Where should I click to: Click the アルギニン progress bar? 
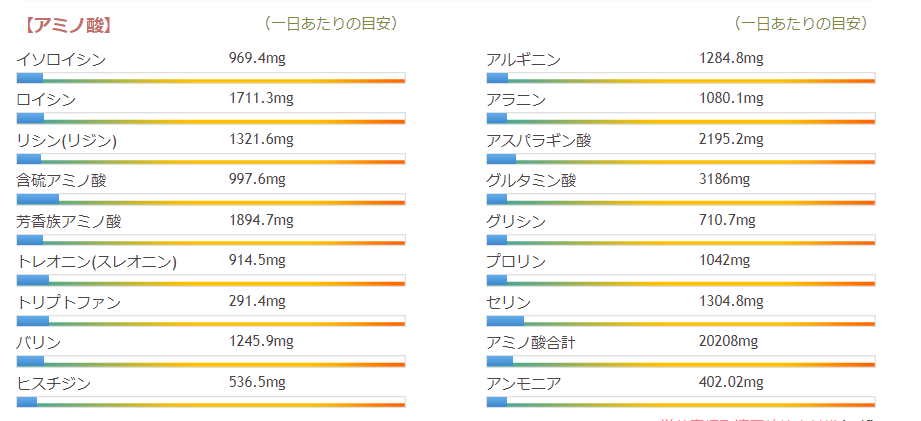[x=681, y=78]
